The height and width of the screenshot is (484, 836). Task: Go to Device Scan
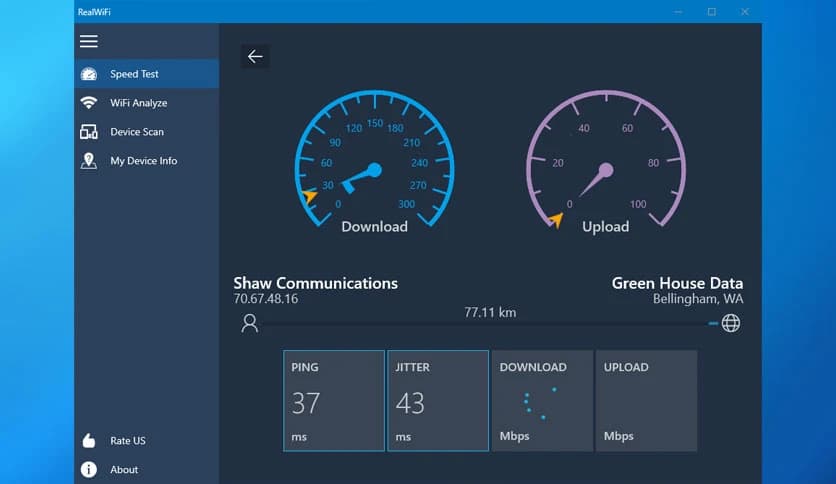point(147,132)
